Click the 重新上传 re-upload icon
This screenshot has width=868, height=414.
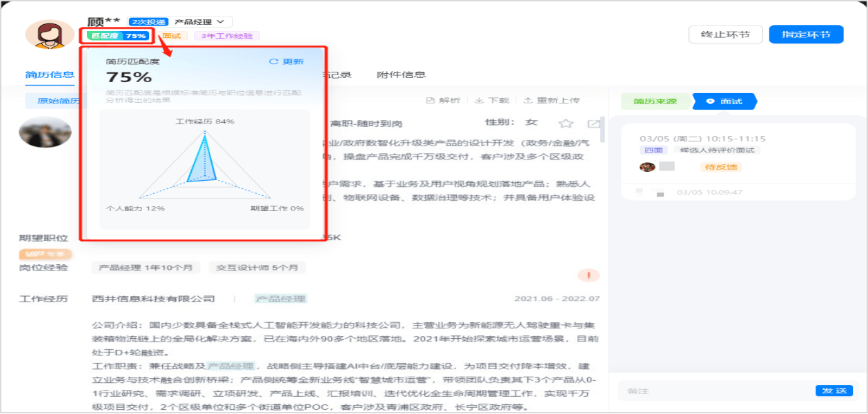click(529, 101)
